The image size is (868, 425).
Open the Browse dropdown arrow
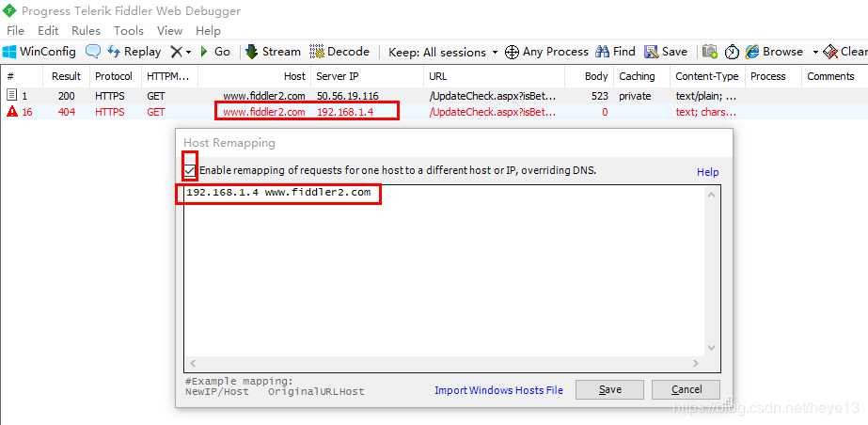click(x=815, y=53)
